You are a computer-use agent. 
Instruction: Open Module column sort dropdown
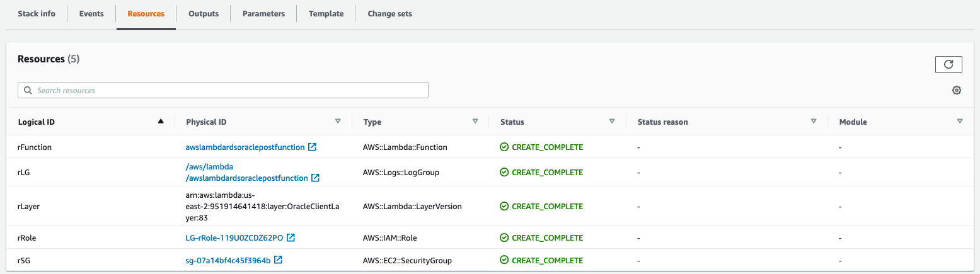point(960,122)
